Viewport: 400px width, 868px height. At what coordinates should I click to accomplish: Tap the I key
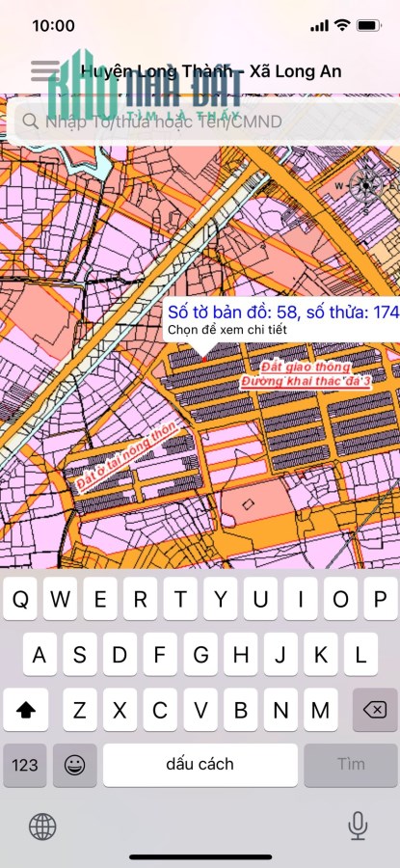point(301,599)
